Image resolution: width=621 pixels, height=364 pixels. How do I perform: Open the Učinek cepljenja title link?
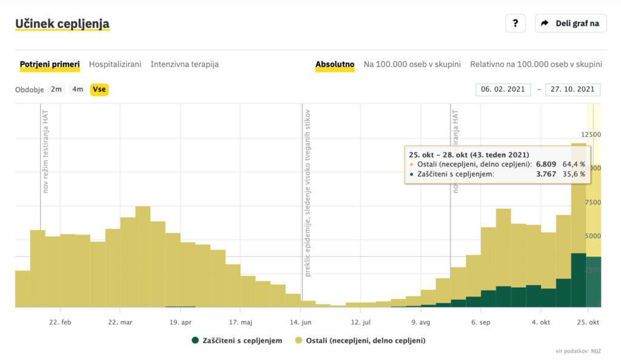[x=62, y=24]
